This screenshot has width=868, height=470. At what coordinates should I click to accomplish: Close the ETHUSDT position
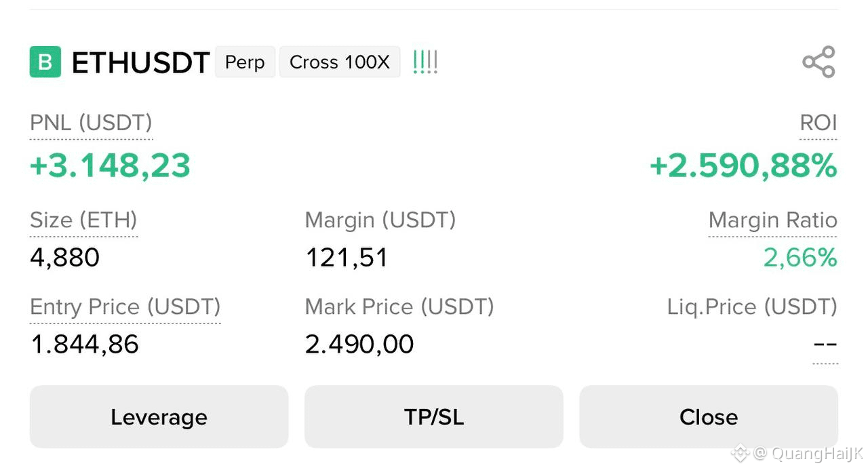click(x=709, y=416)
